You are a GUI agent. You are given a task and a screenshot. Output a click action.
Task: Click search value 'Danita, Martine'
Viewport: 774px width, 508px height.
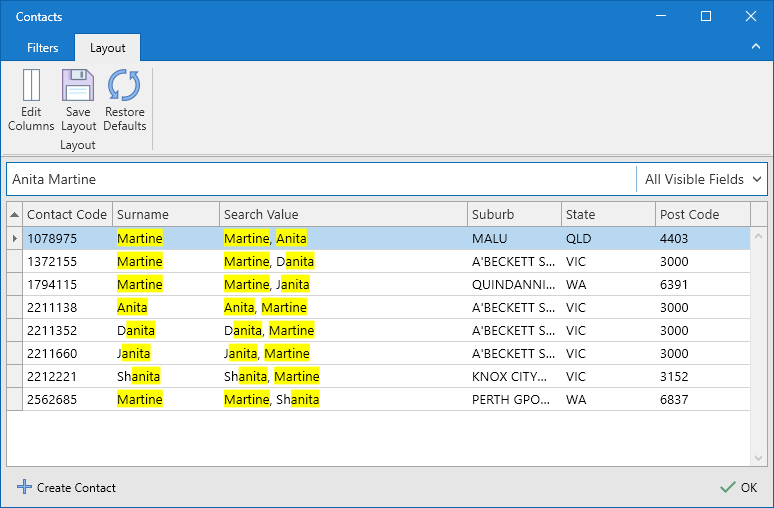point(269,330)
